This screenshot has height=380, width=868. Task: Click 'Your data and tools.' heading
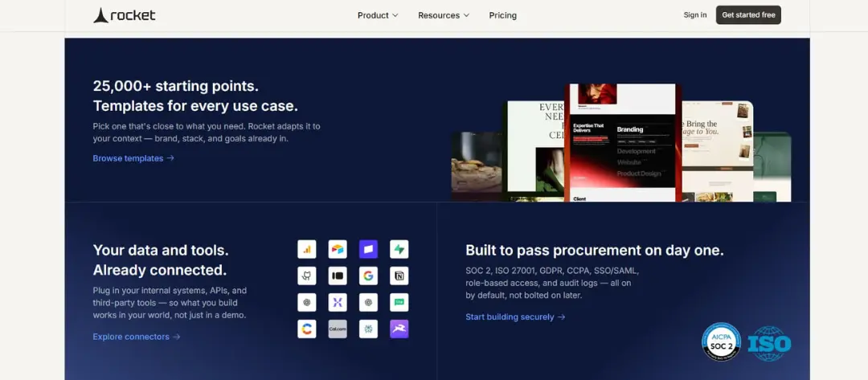[x=161, y=250]
